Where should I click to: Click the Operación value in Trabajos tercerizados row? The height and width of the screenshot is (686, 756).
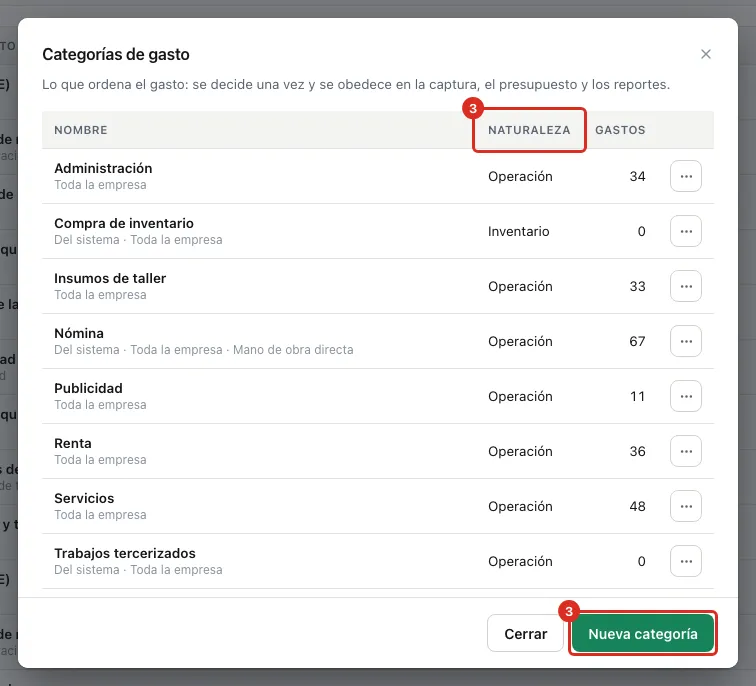pos(520,561)
